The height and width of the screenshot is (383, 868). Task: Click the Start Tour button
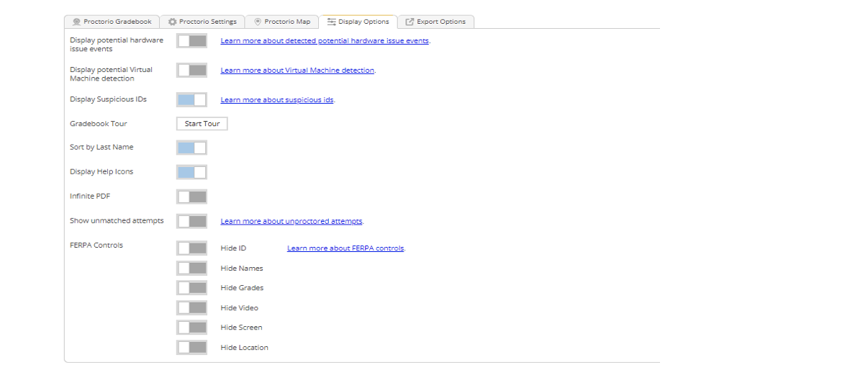point(202,124)
